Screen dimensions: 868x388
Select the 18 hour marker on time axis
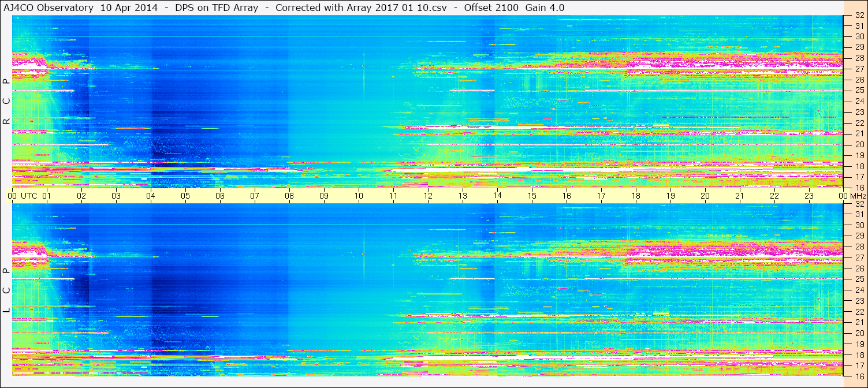(x=636, y=196)
